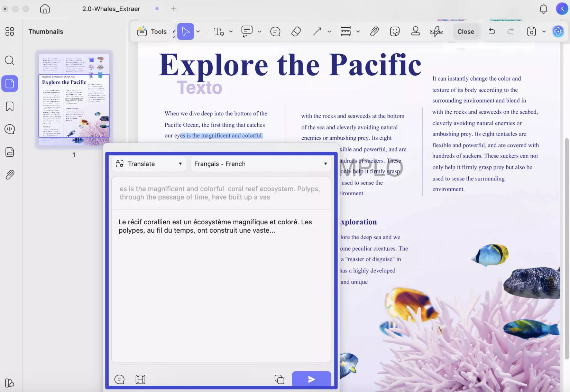Select the arrow drawing tool
Image resolution: width=570 pixels, height=392 pixels.
coord(317,32)
